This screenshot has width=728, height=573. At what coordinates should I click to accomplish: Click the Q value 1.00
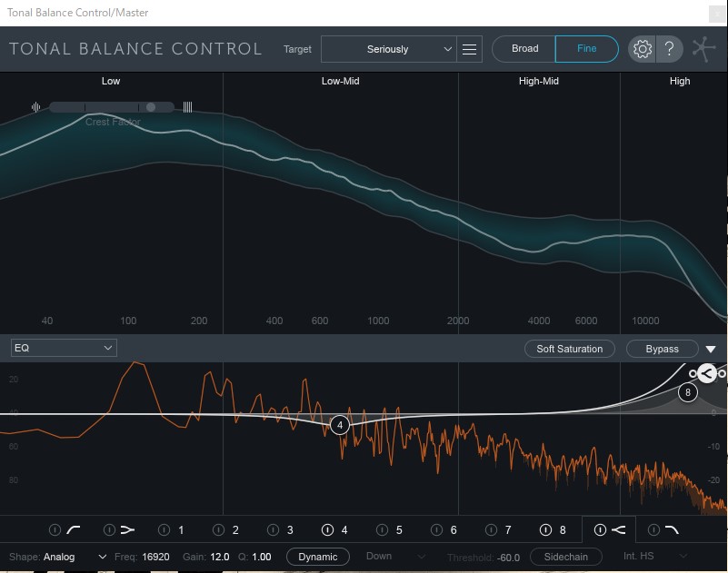click(x=262, y=557)
